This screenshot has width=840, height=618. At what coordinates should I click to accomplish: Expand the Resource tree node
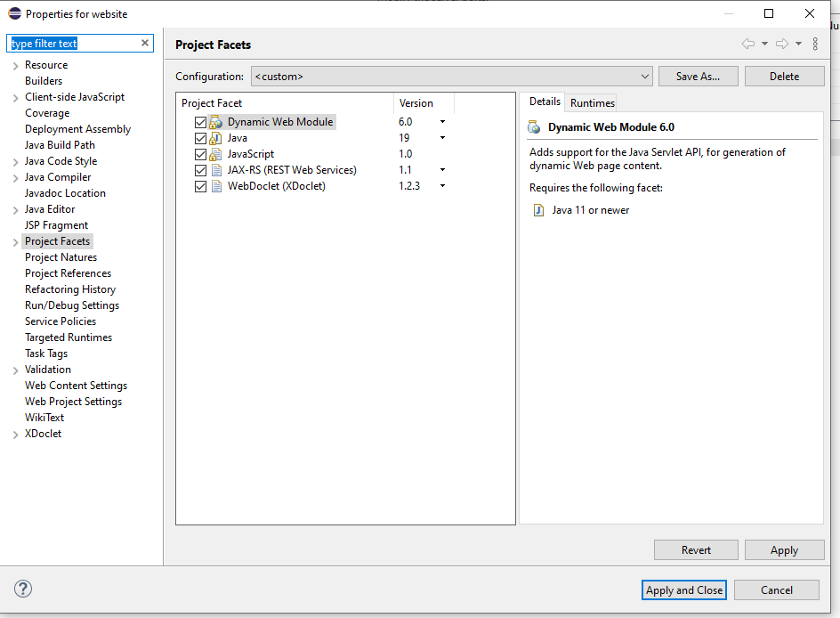point(15,66)
